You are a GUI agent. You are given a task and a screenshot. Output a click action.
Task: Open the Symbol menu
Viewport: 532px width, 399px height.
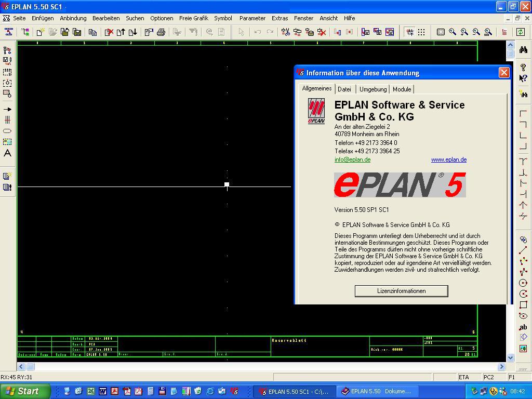click(x=223, y=18)
